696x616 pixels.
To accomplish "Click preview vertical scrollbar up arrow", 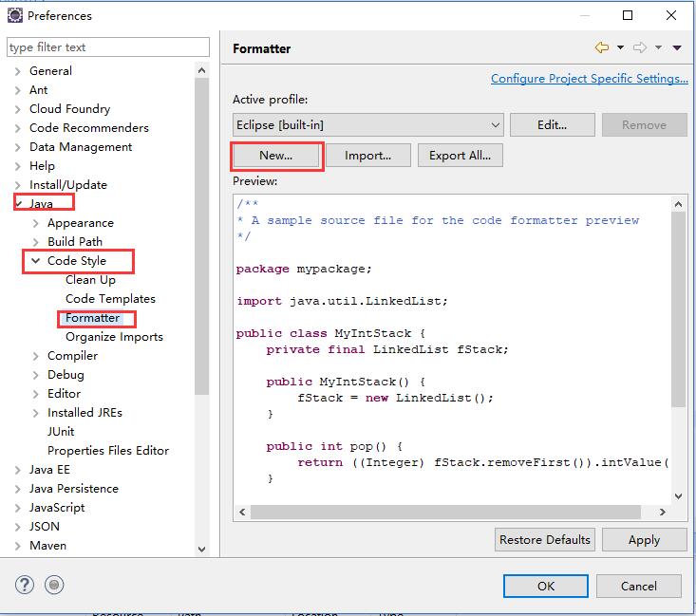I will [x=678, y=204].
